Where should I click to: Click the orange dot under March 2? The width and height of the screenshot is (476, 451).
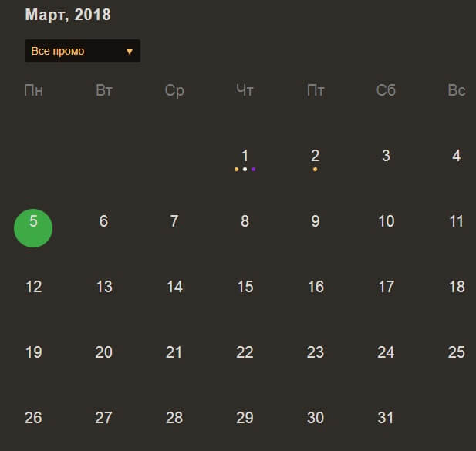(315, 169)
